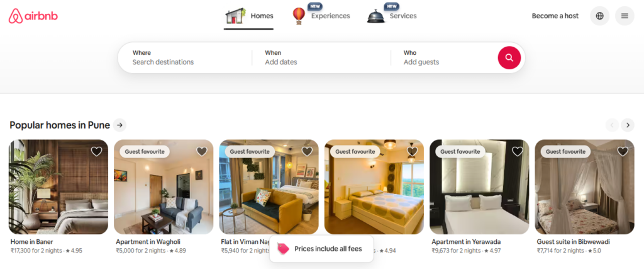
Task: Click the red search magnifier button
Action: coord(509,57)
